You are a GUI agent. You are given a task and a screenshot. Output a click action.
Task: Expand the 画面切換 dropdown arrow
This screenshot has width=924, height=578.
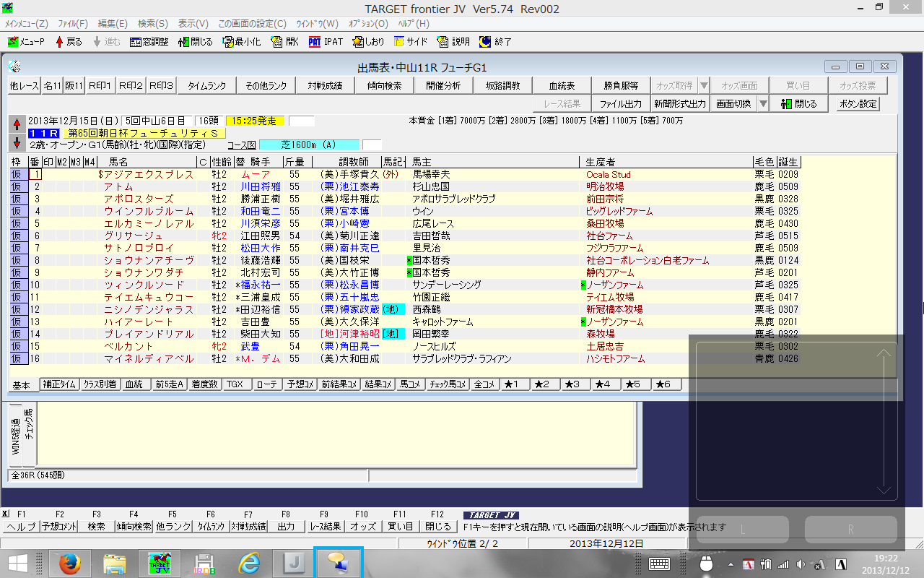[x=763, y=104]
